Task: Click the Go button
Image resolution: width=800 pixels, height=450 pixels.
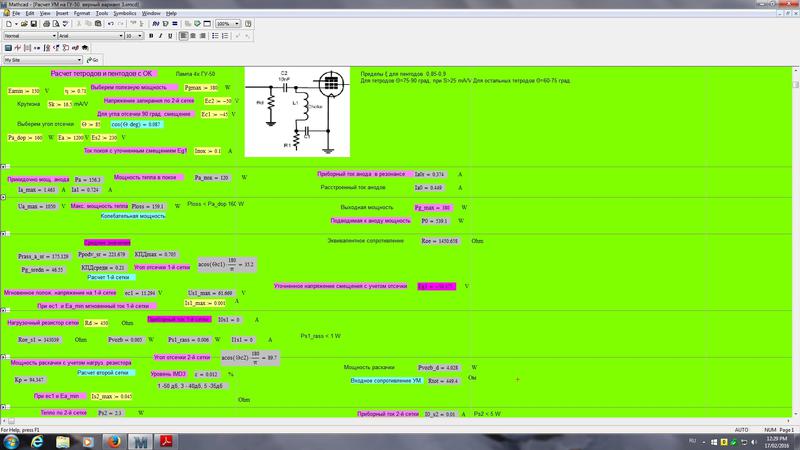Action: (92, 60)
